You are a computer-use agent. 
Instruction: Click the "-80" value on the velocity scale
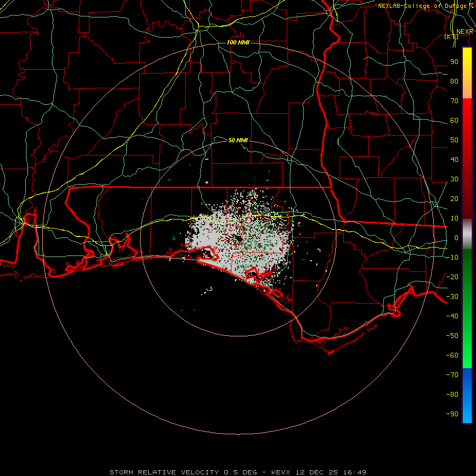pos(452,395)
